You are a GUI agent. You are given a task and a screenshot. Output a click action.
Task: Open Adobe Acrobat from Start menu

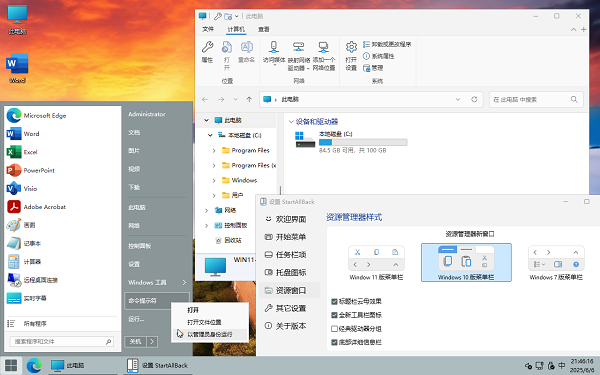62,207
